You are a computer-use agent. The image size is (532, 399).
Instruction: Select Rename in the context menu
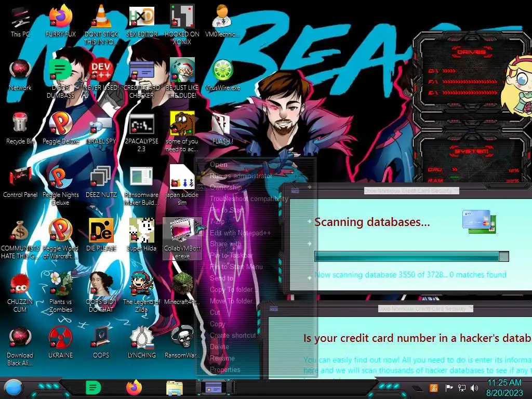[x=222, y=358]
